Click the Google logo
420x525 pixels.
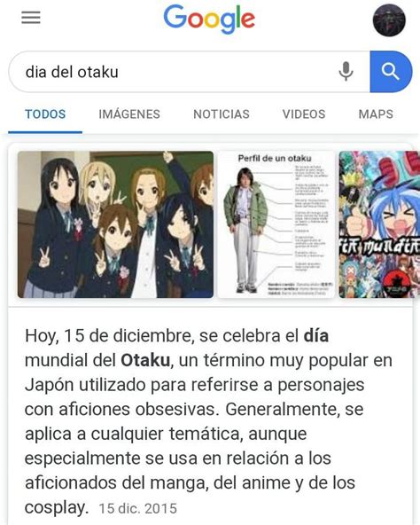point(209,20)
